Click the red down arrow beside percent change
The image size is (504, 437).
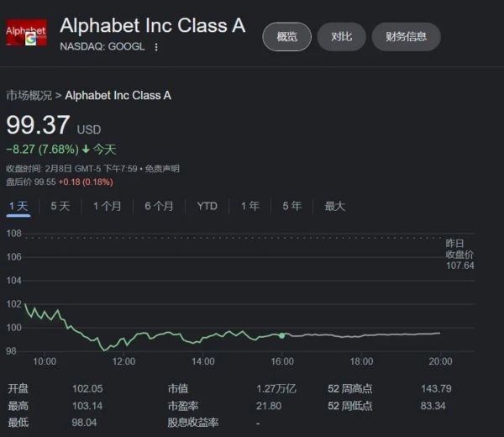pos(86,150)
